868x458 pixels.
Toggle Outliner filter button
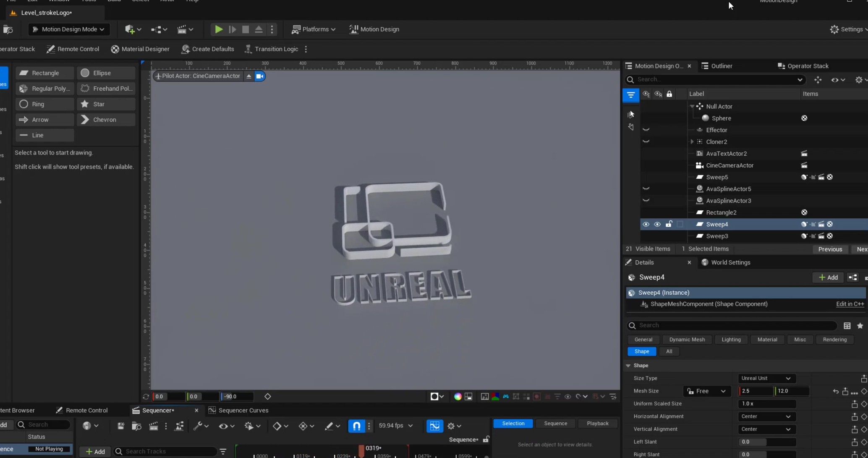pos(630,95)
